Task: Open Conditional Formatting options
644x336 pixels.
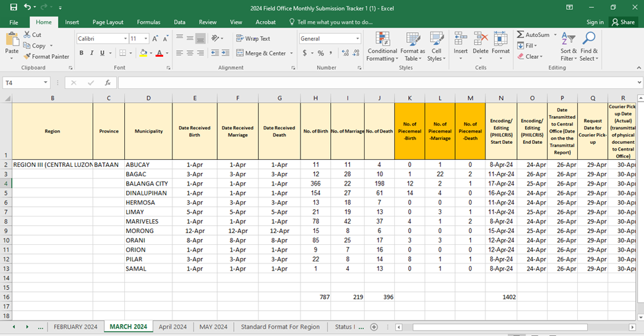Action: [382, 46]
